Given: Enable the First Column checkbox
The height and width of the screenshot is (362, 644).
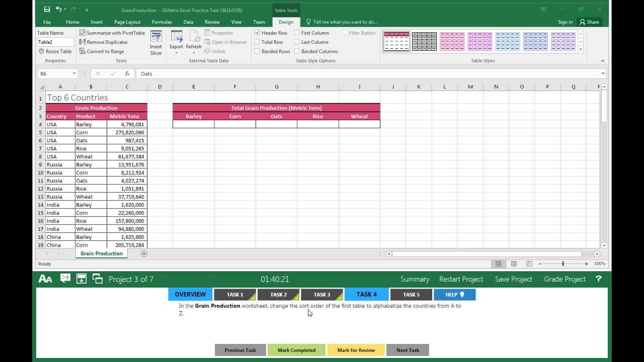Looking at the screenshot, I should [297, 33].
